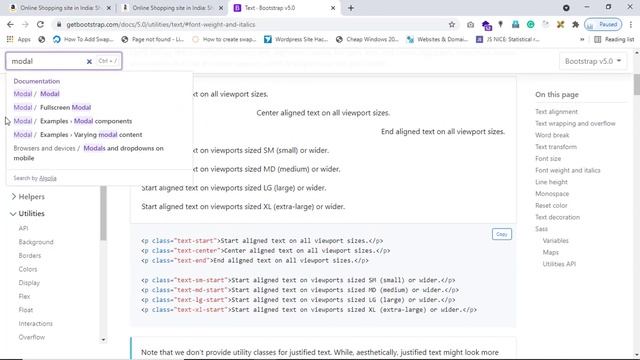Click the sidebar scrollbar down arrow
Screen dimensions: 640x360
click(103, 340)
